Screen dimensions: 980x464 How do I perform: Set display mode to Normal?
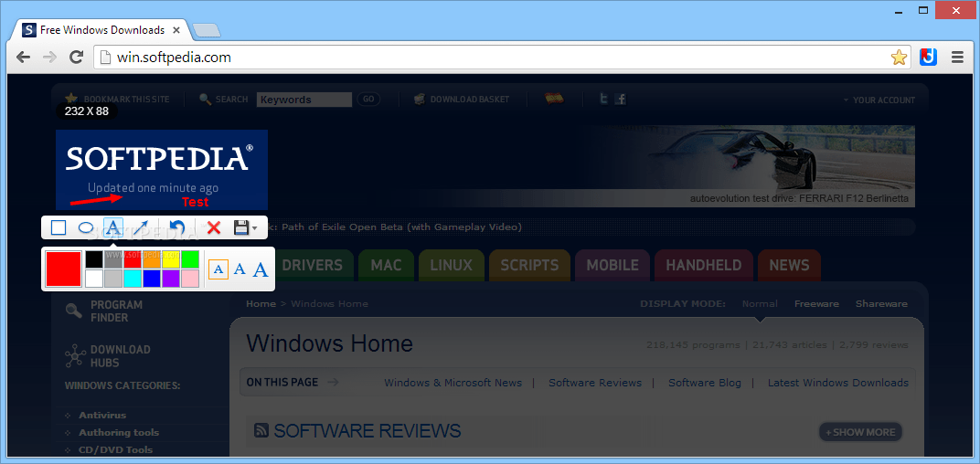pyautogui.click(x=760, y=304)
